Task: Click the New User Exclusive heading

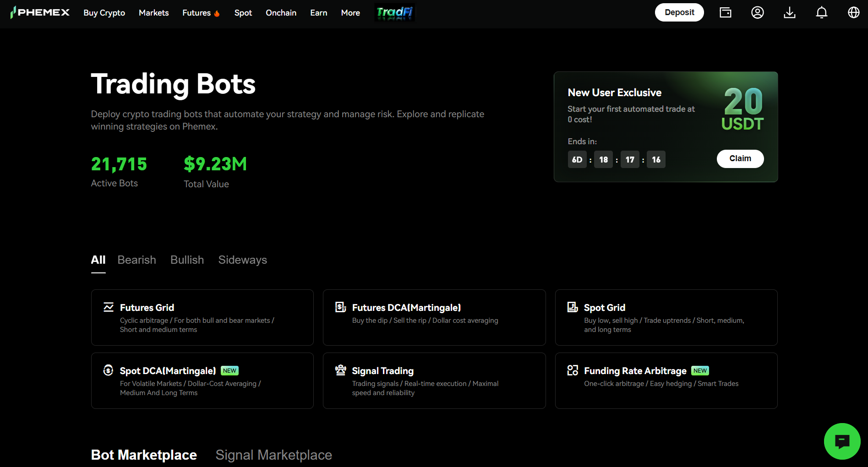Action: click(615, 92)
